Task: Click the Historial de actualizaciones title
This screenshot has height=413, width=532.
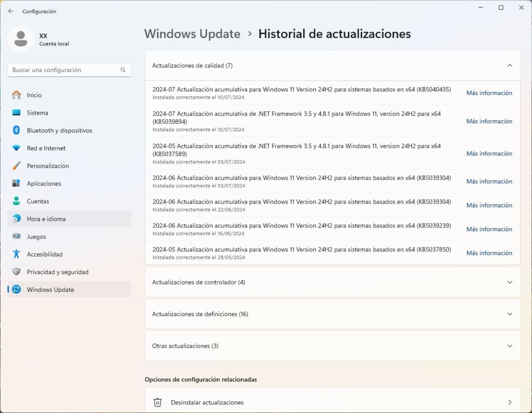Action: [334, 34]
